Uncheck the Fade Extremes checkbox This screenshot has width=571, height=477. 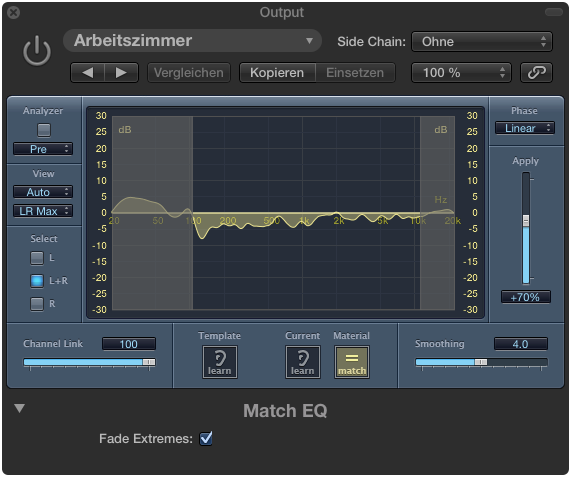pos(206,438)
